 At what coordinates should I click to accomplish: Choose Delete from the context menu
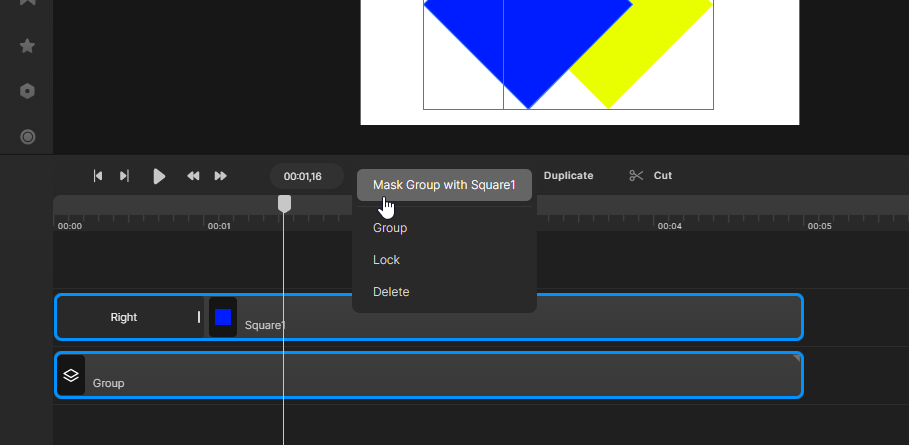(391, 291)
